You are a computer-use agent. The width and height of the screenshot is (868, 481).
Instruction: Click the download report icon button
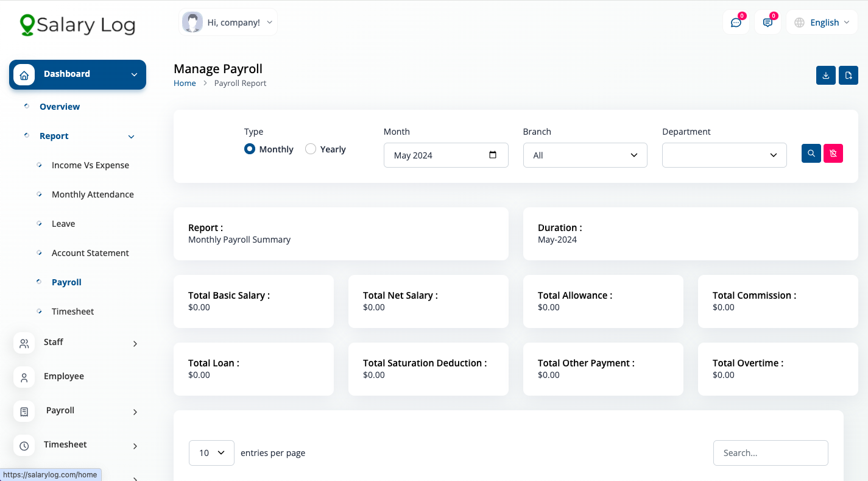(826, 76)
